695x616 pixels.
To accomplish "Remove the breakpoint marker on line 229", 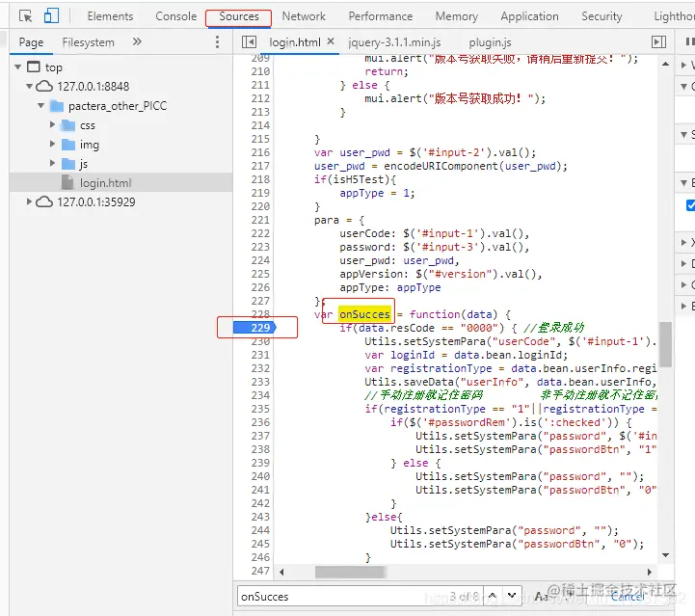I will [254, 328].
